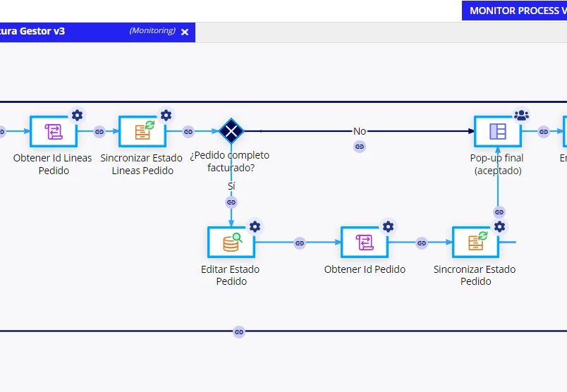This screenshot has width=567, height=392.
Task: Click the Sí branch label
Action: coord(231,186)
